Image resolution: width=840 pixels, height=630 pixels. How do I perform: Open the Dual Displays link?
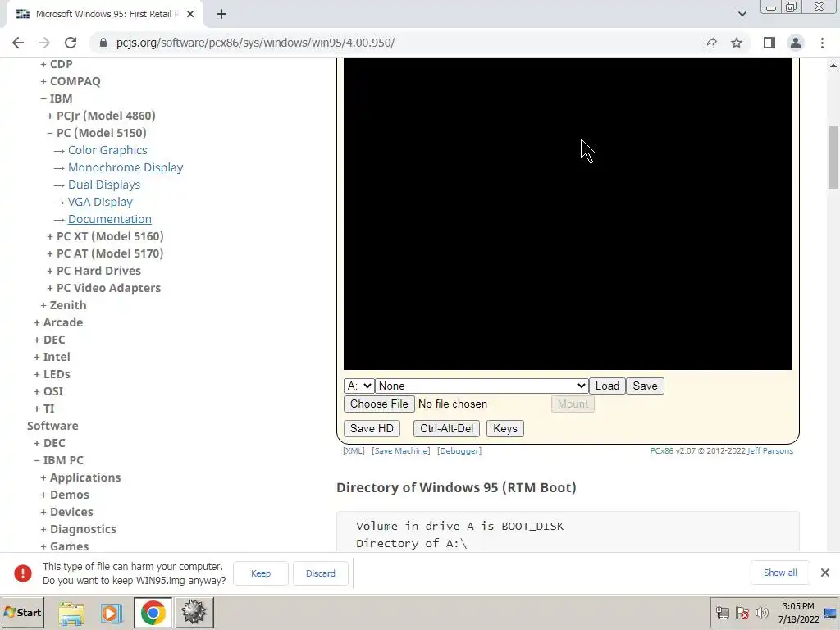(104, 185)
